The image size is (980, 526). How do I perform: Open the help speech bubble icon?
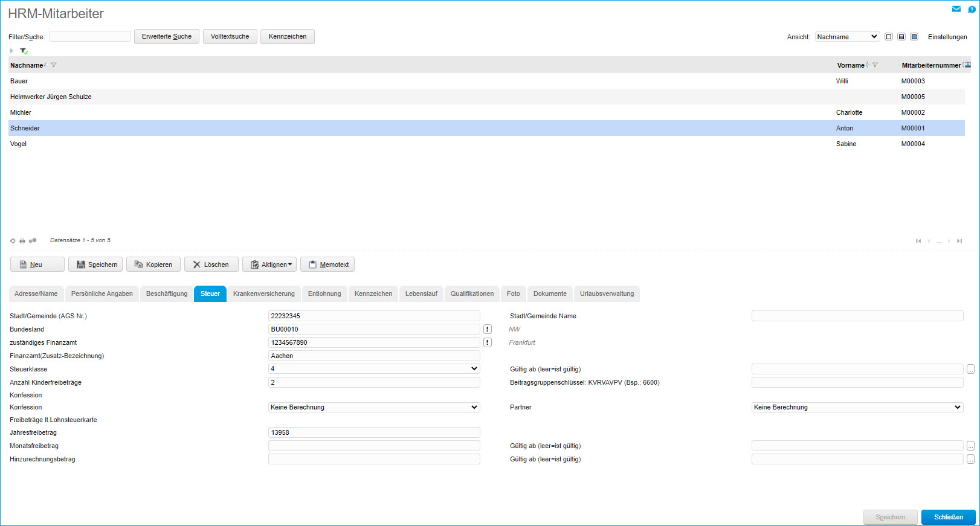(x=972, y=9)
